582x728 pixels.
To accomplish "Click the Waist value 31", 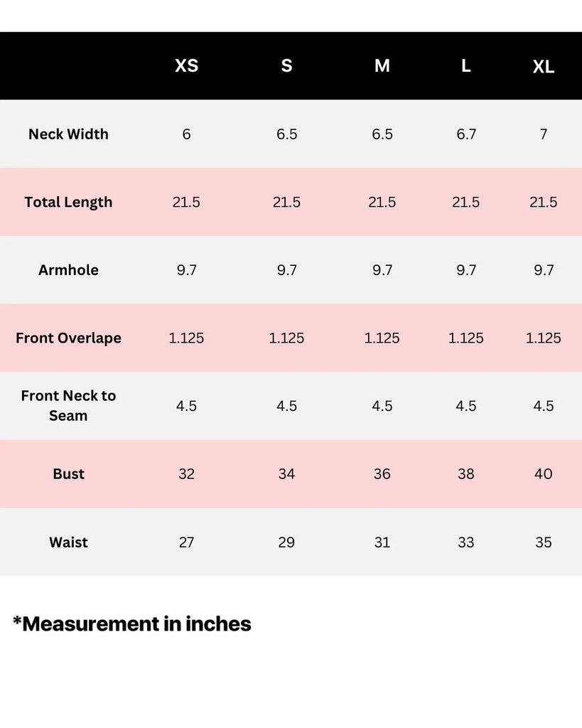I will click(x=382, y=542).
